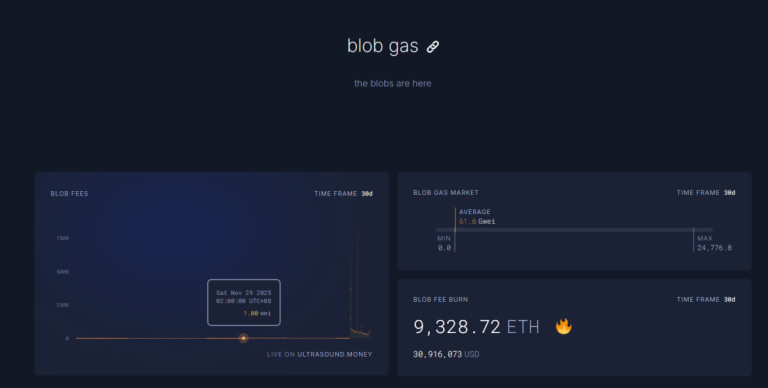Click the 7500 y-axis label
Viewport: 768px width, 388px height.
pyautogui.click(x=63, y=239)
